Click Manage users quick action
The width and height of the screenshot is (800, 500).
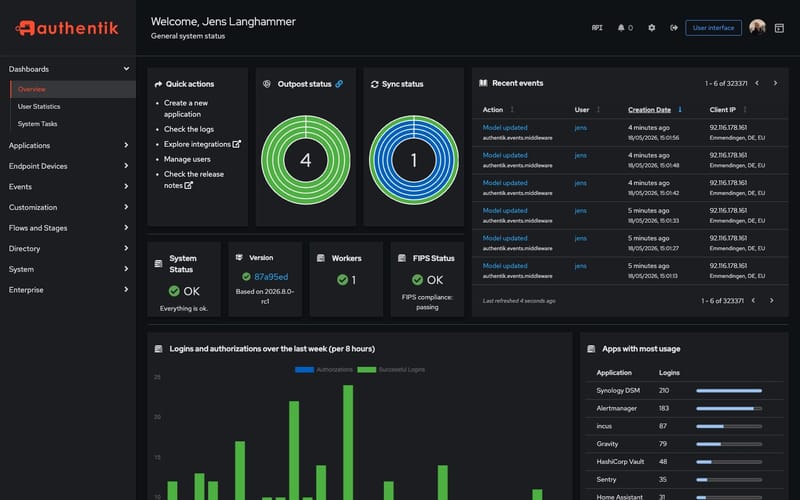187,159
